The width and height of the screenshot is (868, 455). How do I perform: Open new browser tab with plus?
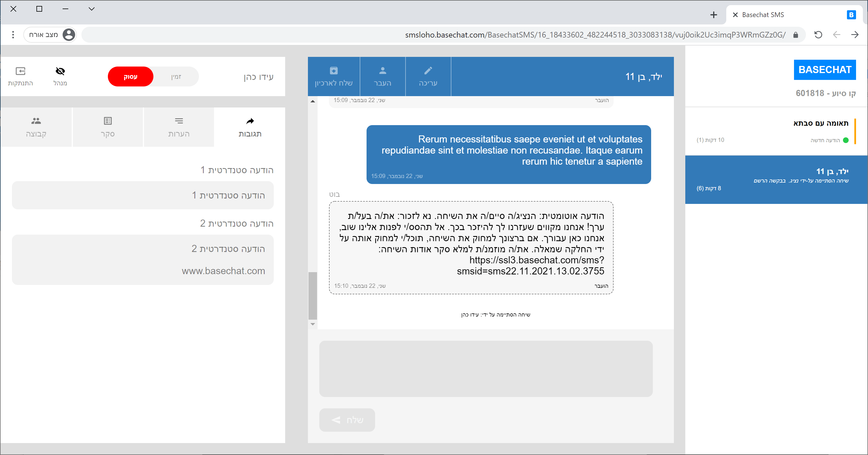pos(713,15)
